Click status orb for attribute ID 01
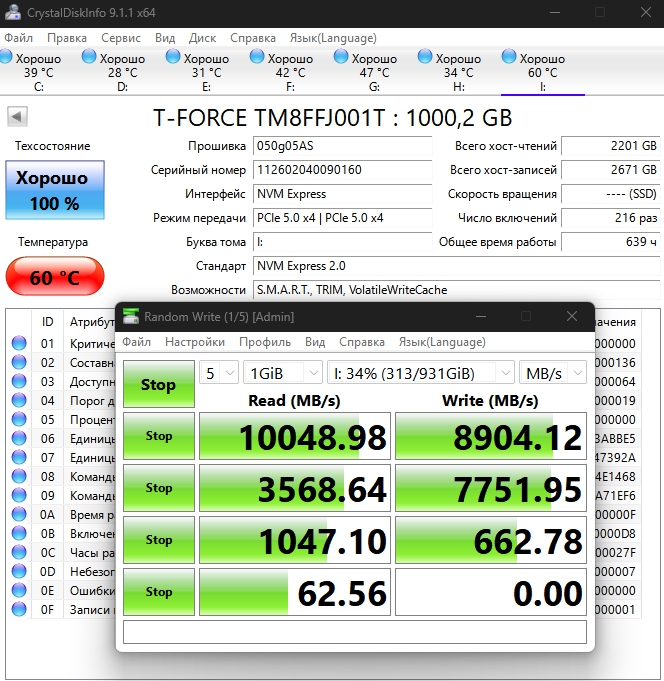The height and width of the screenshot is (681, 664). point(19,343)
